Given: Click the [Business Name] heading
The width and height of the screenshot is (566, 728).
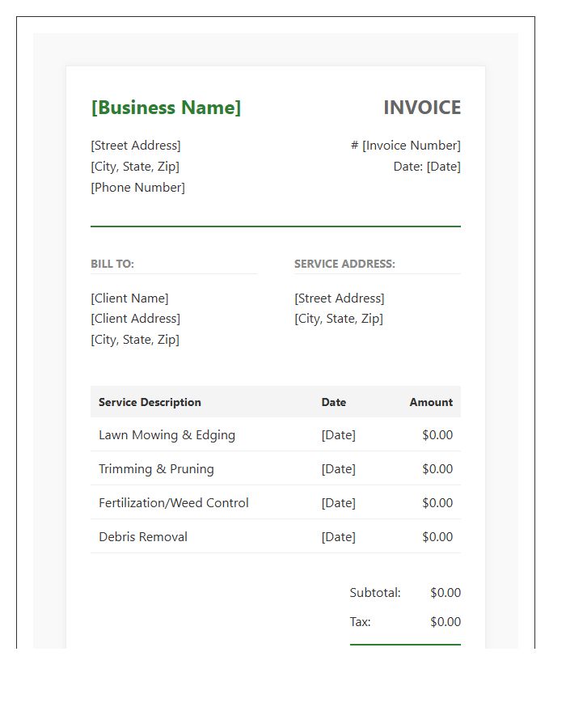Looking at the screenshot, I should (x=166, y=108).
